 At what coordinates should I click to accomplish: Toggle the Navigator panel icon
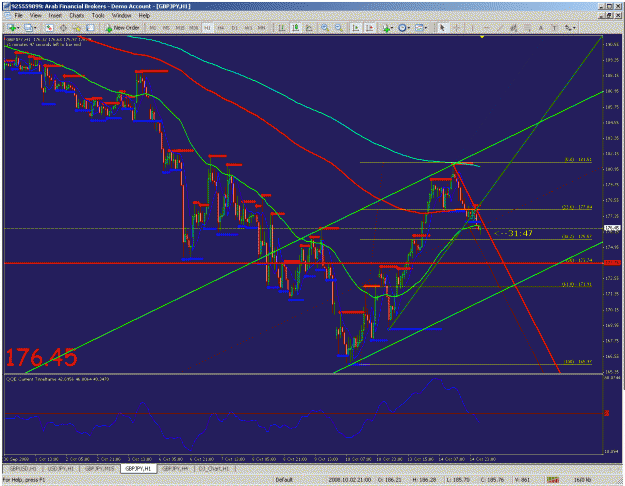[77, 28]
